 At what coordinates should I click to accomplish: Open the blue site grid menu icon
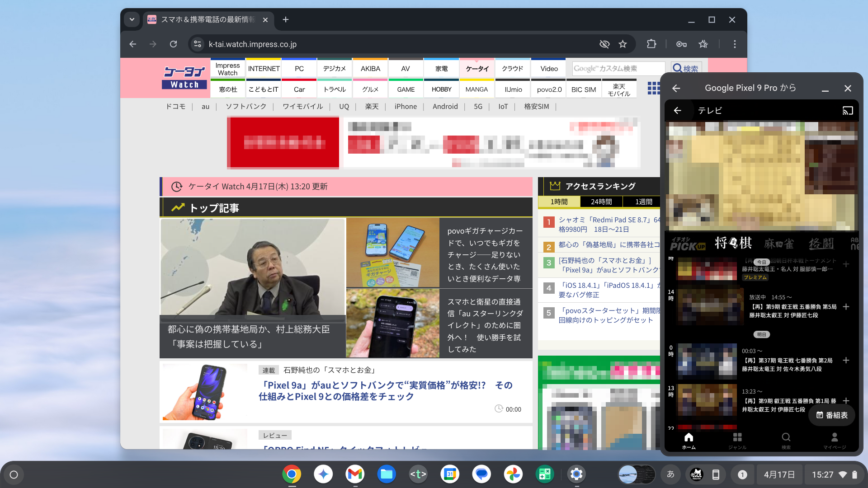point(654,88)
